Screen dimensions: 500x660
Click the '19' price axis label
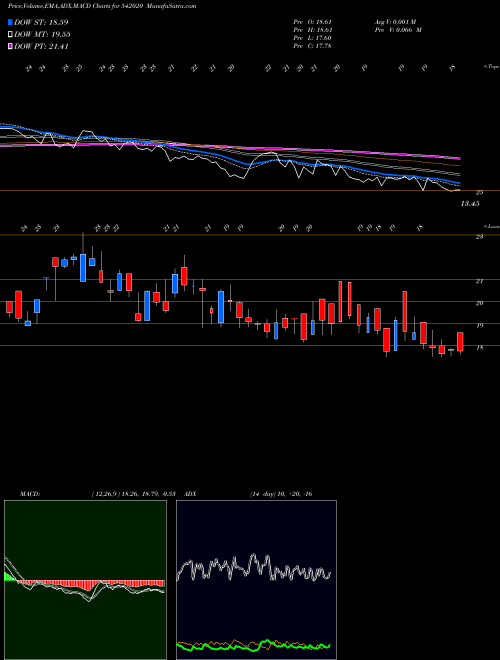[x=479, y=326]
